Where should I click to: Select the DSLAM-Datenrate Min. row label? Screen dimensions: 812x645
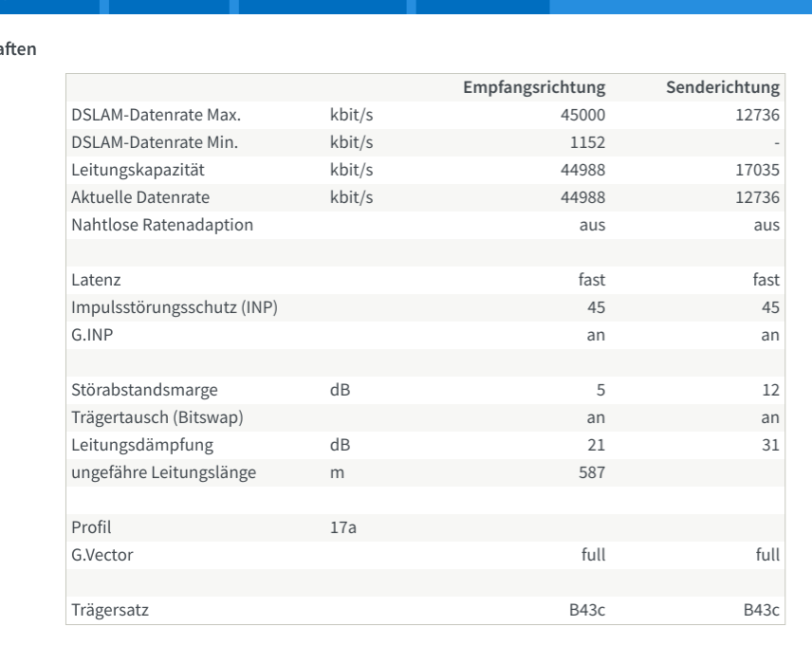(x=155, y=142)
